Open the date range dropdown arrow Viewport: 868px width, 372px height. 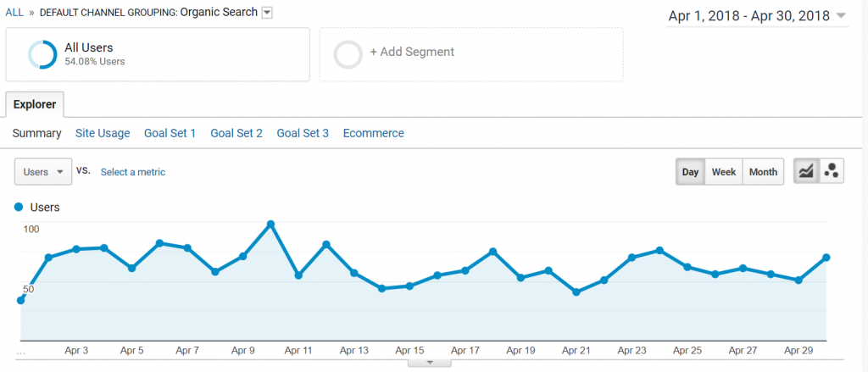pos(841,16)
